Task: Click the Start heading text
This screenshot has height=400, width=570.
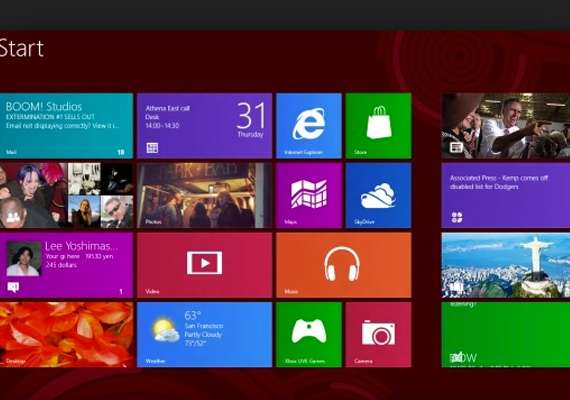Action: click(x=22, y=48)
